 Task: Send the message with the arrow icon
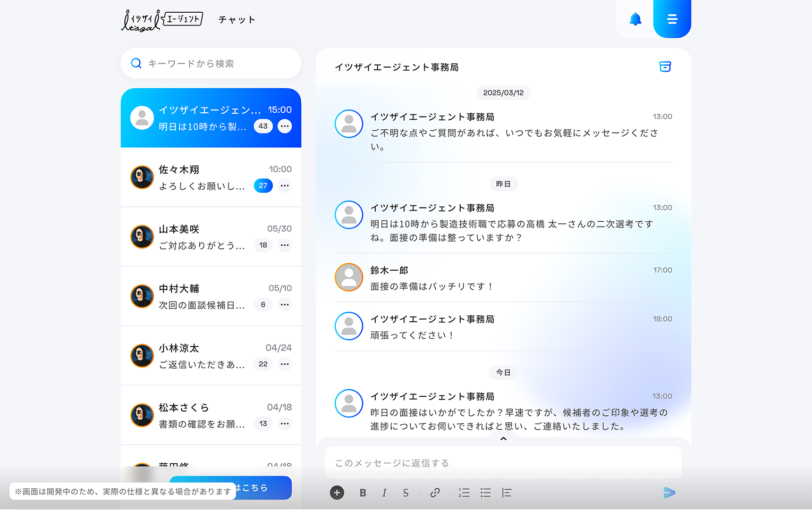670,493
